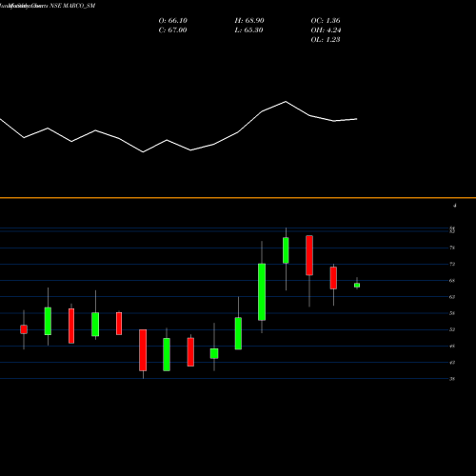Click the 'OH: 4.24' value
This screenshot has width=476, height=476.
[326, 30]
